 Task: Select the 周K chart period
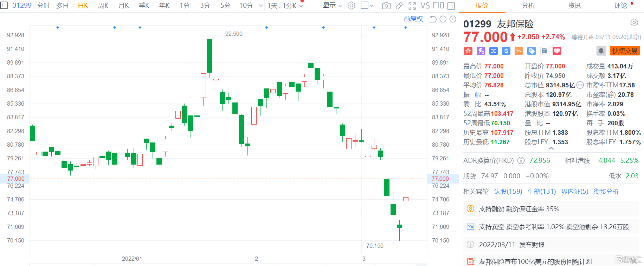tap(103, 6)
